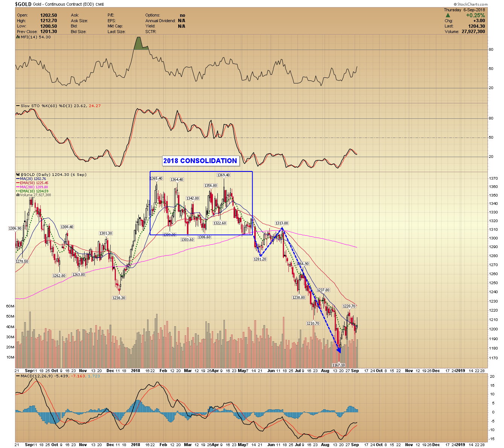Click the 1278.50 price label
The height and width of the screenshot is (448, 504).
coord(22,262)
